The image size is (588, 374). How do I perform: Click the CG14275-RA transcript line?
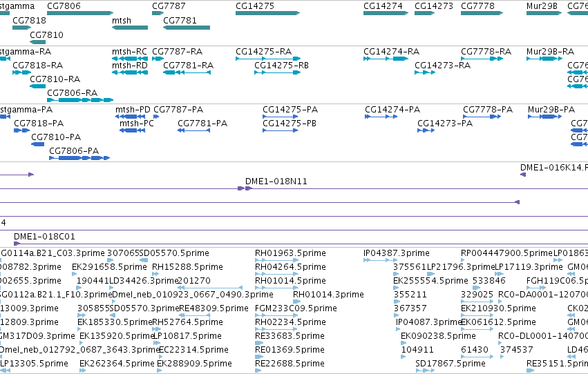pos(268,59)
